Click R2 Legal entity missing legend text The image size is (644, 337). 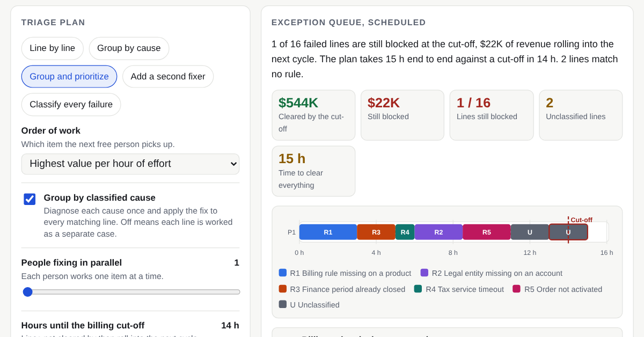pyautogui.click(x=497, y=273)
